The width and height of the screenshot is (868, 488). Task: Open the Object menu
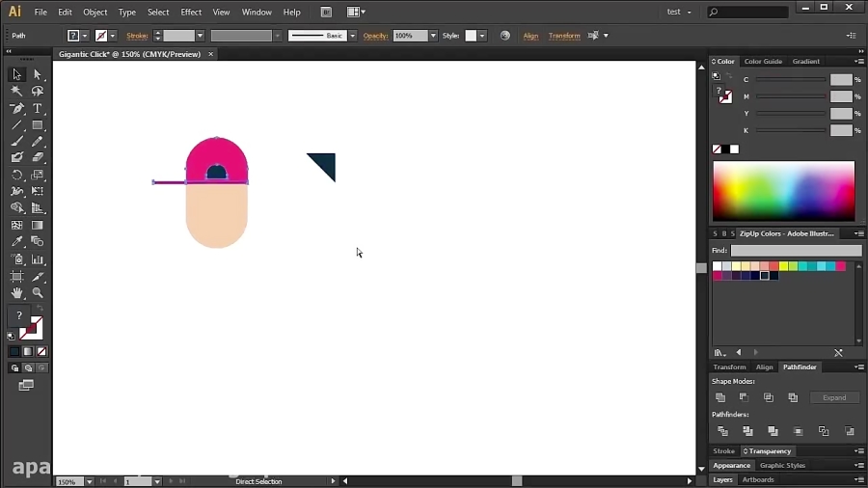pos(95,12)
